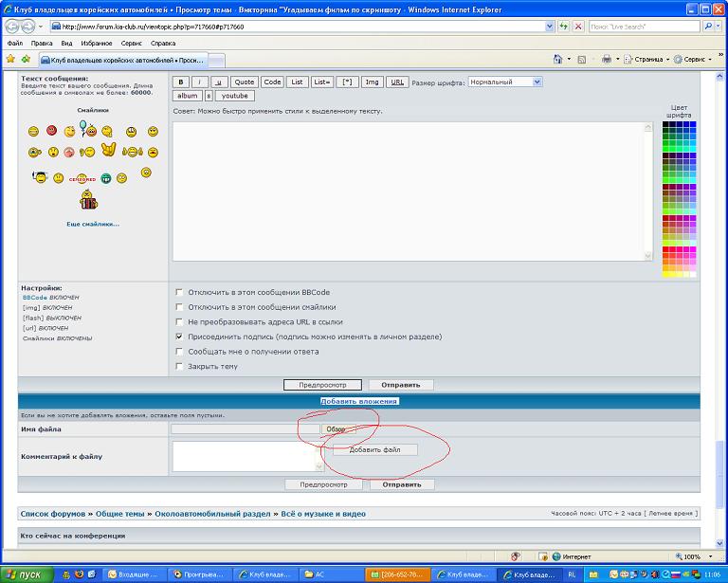Tick the 'Закрыть тему' checkbox
Image resolution: width=728 pixels, height=583 pixels.
[x=179, y=366]
